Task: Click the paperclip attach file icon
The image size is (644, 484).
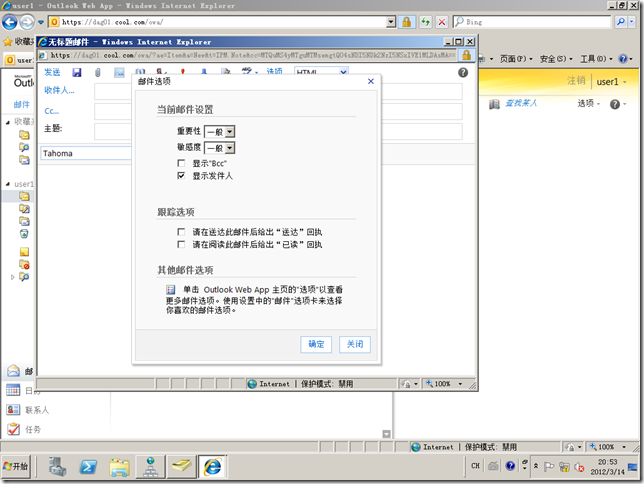Action: (x=98, y=72)
